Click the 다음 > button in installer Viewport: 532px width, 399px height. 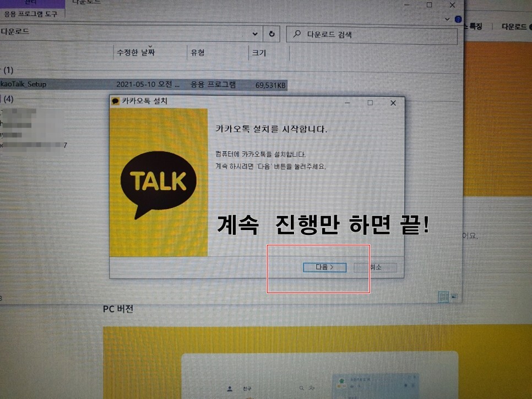(325, 267)
